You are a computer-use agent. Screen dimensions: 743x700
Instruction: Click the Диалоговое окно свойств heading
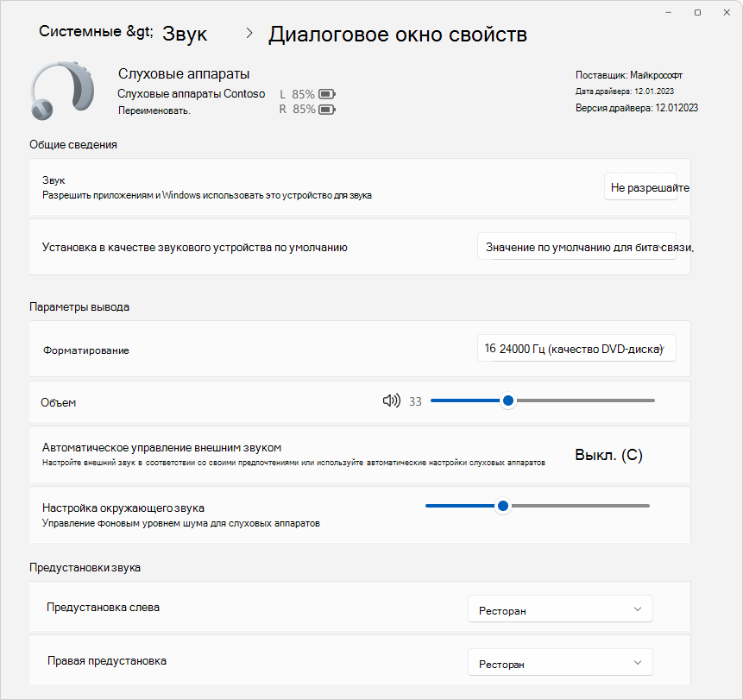(x=398, y=35)
